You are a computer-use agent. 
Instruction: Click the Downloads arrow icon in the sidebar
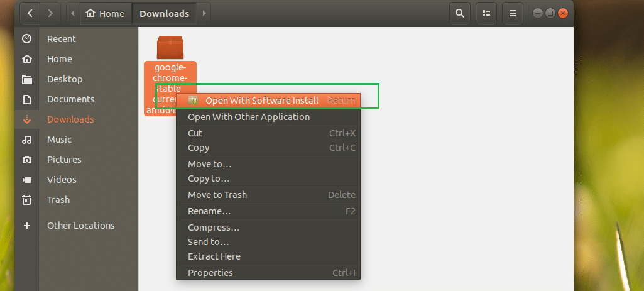click(x=26, y=119)
